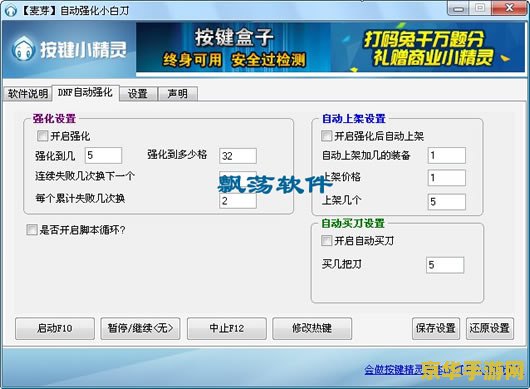
Task: Click the 中止F12 button
Action: pyautogui.click(x=227, y=329)
